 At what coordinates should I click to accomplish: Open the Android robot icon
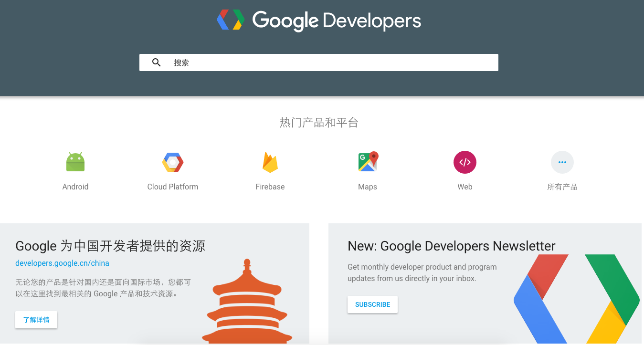[75, 162]
